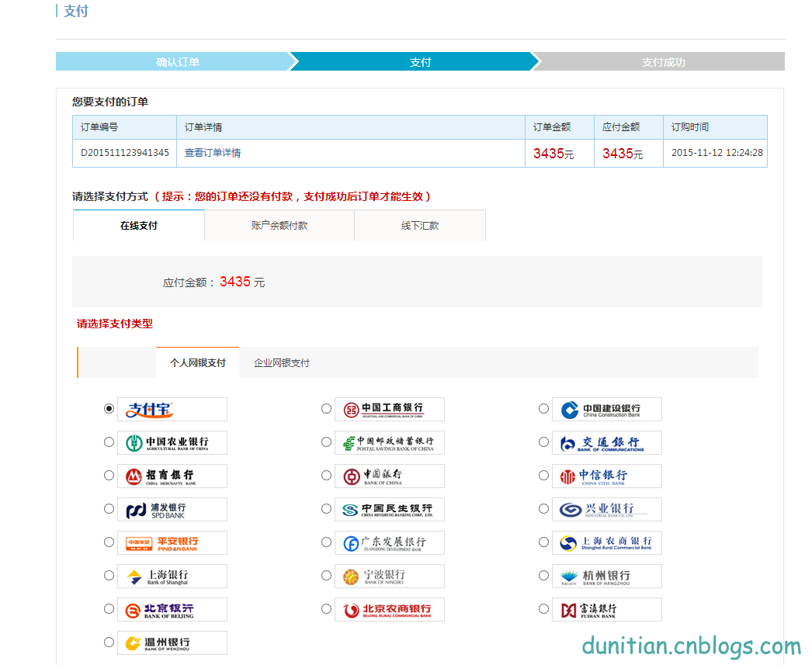This screenshot has height=665, width=812.
Task: Click the 中国农业银行 bank logo
Action: [172, 442]
